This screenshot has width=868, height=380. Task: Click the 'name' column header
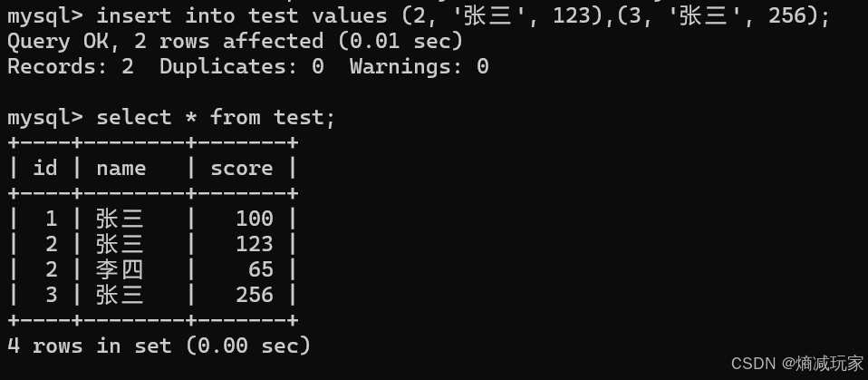point(121,169)
